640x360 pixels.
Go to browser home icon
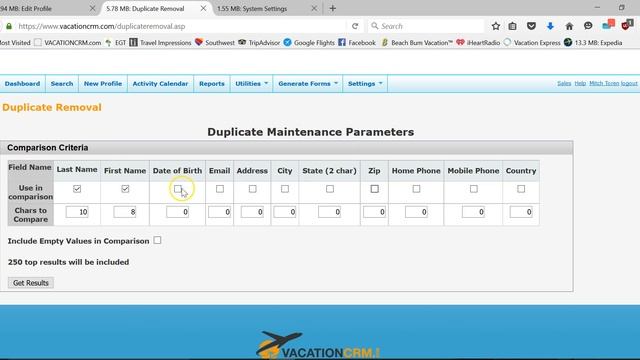569,26
